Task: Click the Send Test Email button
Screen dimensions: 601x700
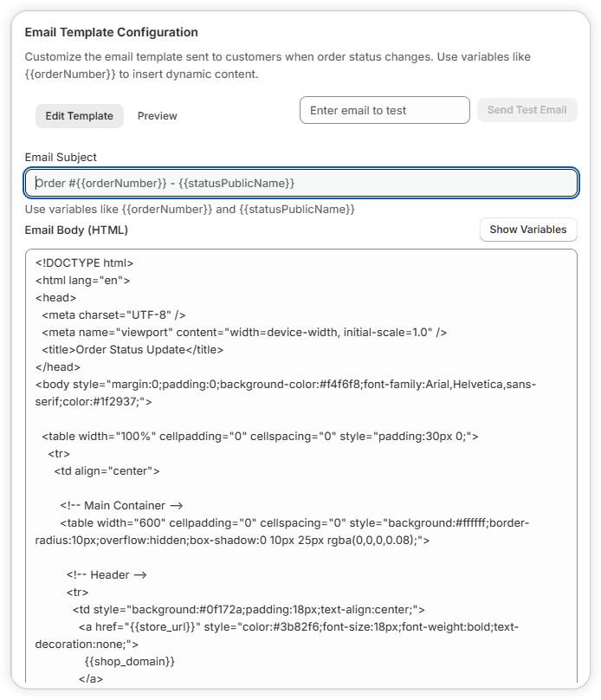Action: (527, 110)
